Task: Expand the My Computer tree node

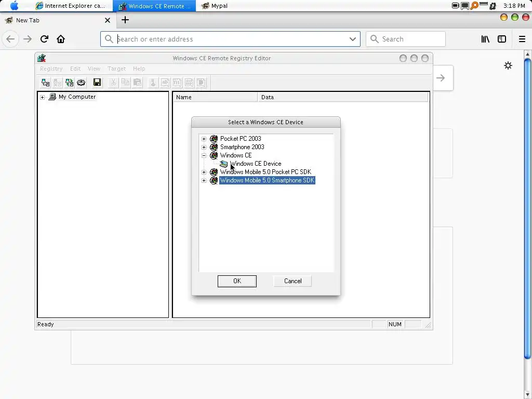Action: click(x=43, y=97)
